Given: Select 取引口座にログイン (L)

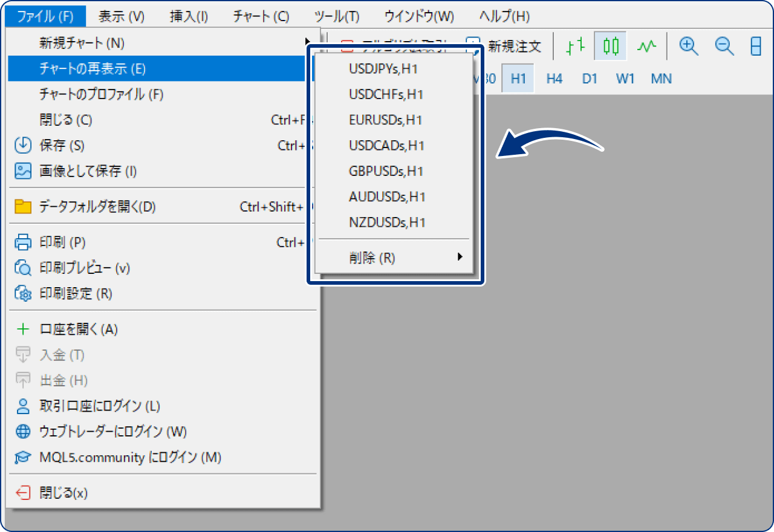Looking at the screenshot, I should 100,406.
